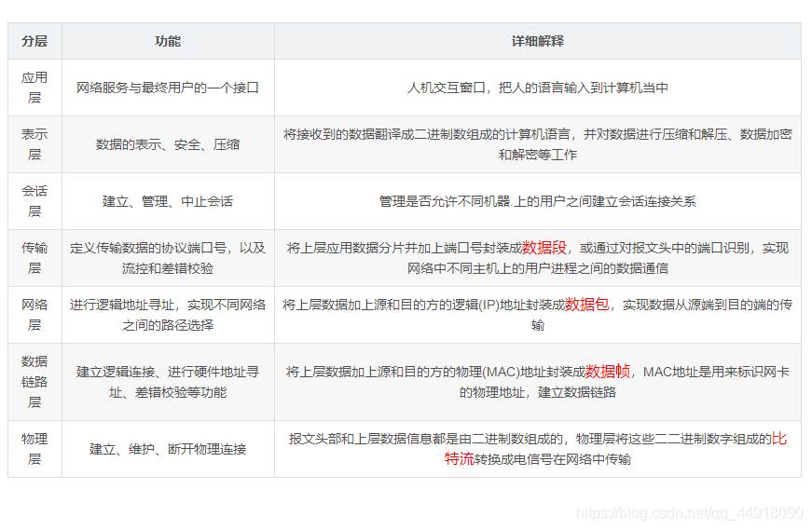Select the 网络层 cell
The height and width of the screenshot is (530, 812).
pyautogui.click(x=34, y=315)
